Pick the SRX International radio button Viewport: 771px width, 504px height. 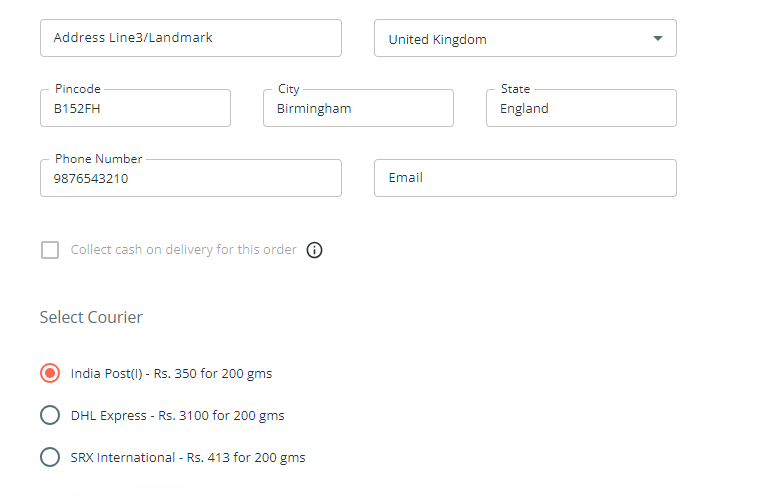tap(50, 457)
